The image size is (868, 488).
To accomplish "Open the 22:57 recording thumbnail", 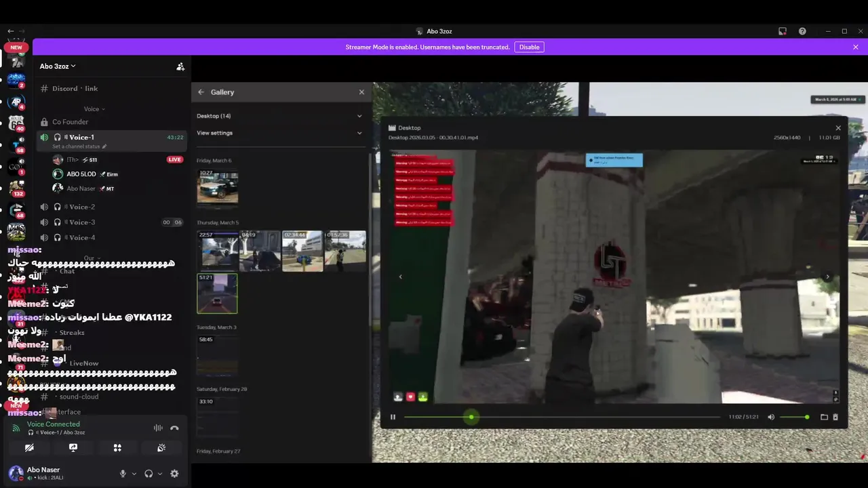I will (218, 251).
